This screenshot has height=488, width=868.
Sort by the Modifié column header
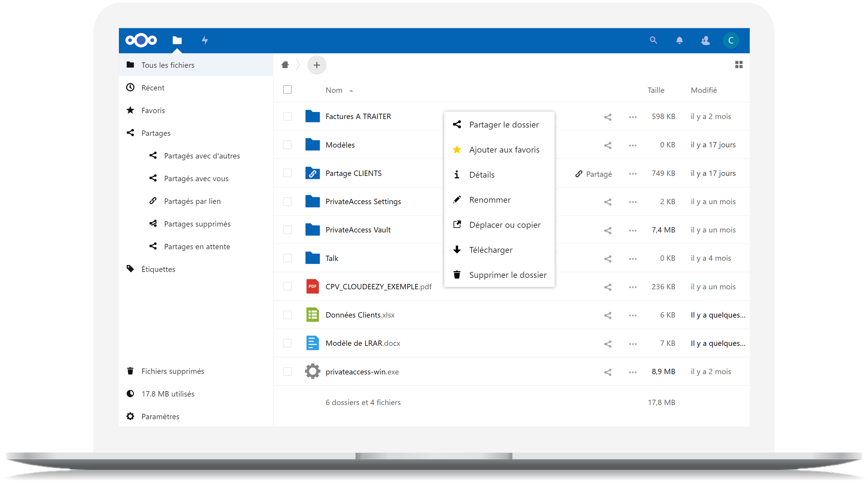pyautogui.click(x=704, y=90)
